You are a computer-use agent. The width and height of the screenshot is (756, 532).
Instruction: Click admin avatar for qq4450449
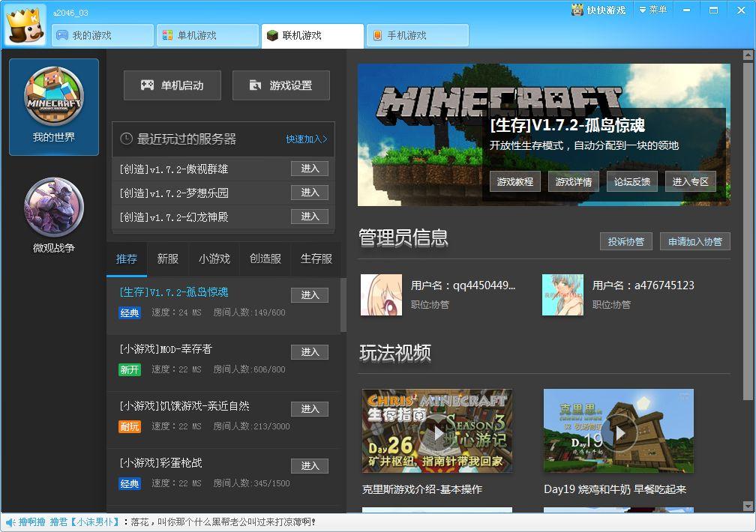tap(381, 294)
